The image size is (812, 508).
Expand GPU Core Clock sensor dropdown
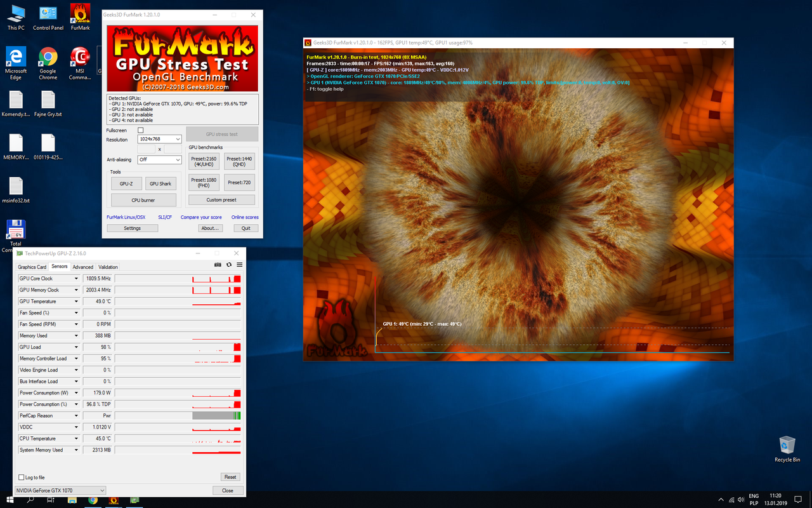pyautogui.click(x=76, y=279)
